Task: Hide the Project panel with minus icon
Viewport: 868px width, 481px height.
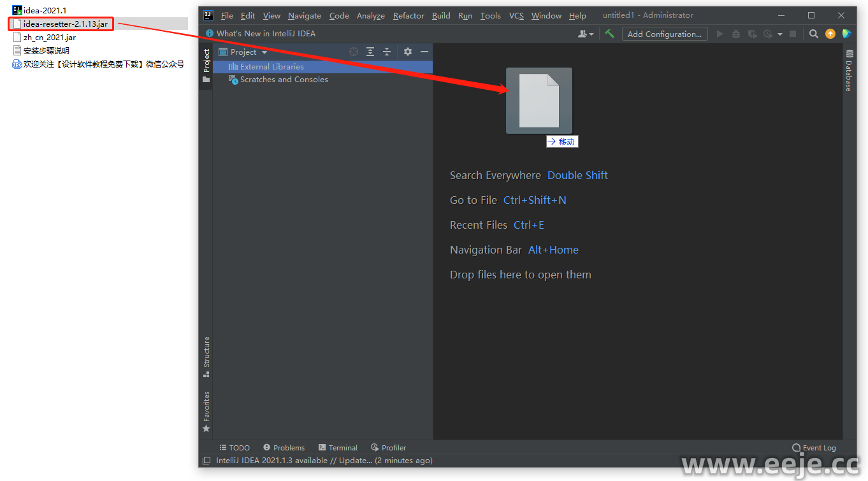Action: point(424,52)
